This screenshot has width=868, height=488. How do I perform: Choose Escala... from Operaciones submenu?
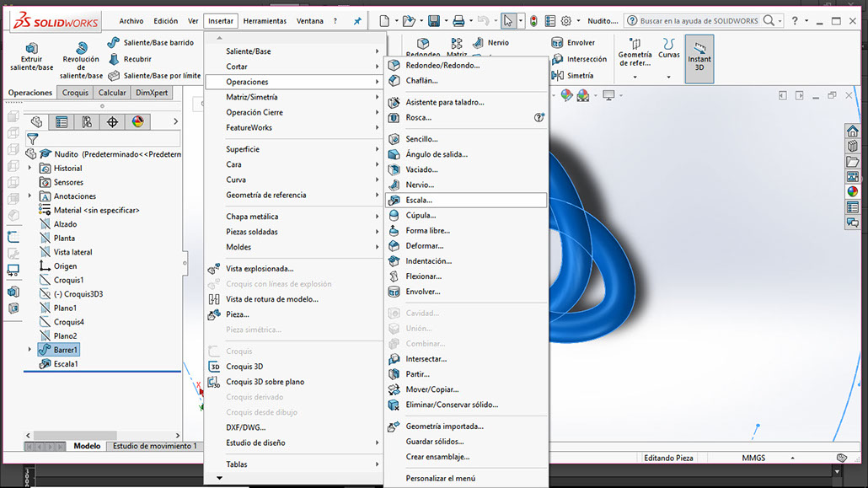pos(466,200)
